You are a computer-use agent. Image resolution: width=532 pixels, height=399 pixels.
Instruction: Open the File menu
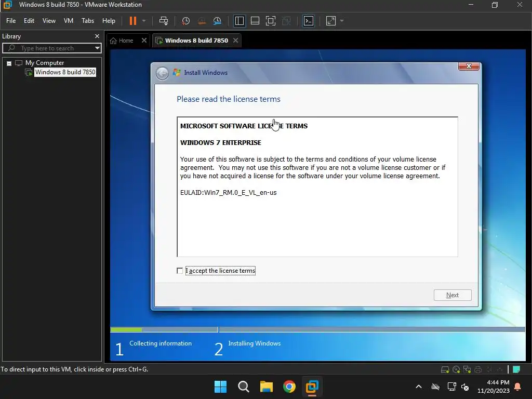click(11, 21)
